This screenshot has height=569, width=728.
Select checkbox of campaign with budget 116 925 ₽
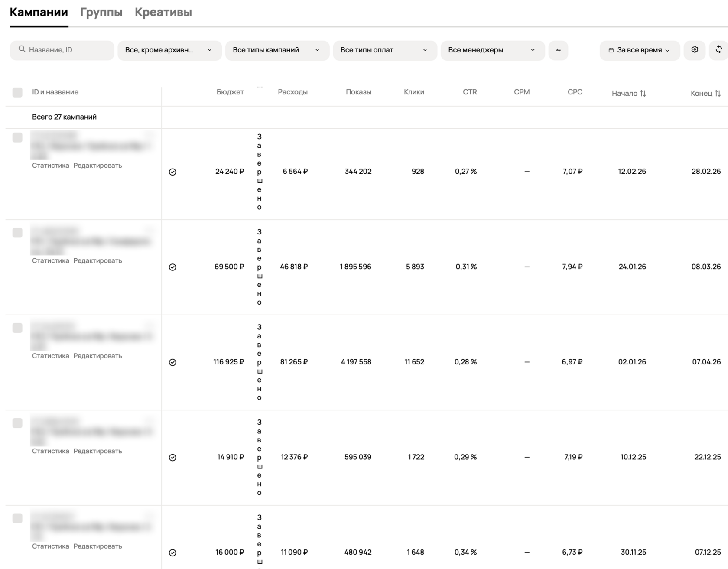[17, 328]
